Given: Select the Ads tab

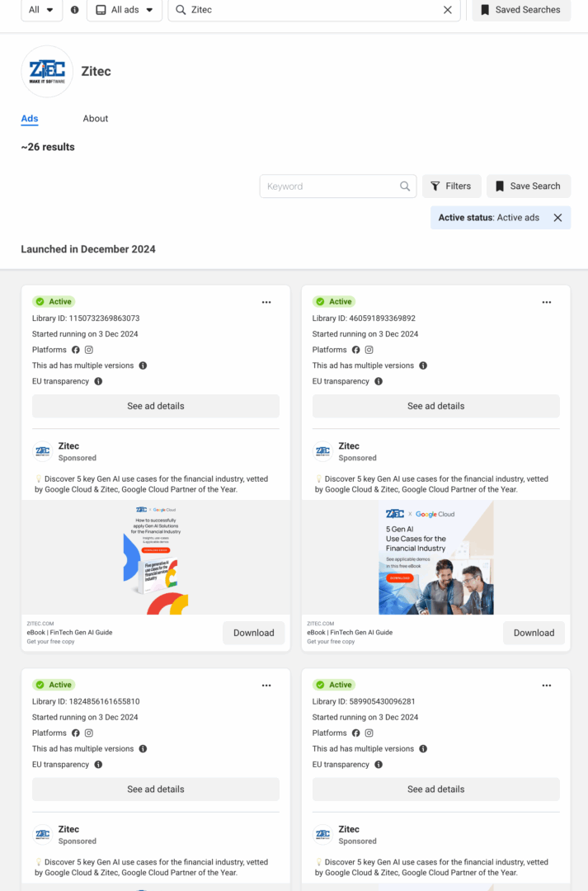Looking at the screenshot, I should 29,118.
